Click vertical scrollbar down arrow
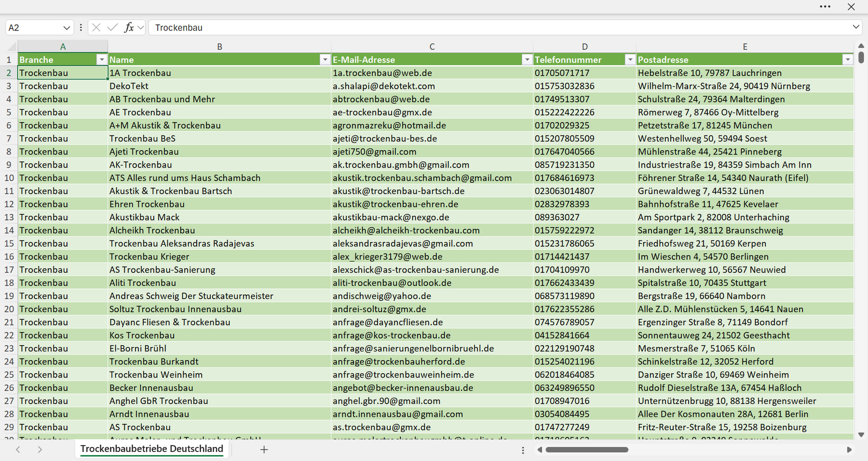The image size is (868, 461). (x=861, y=434)
